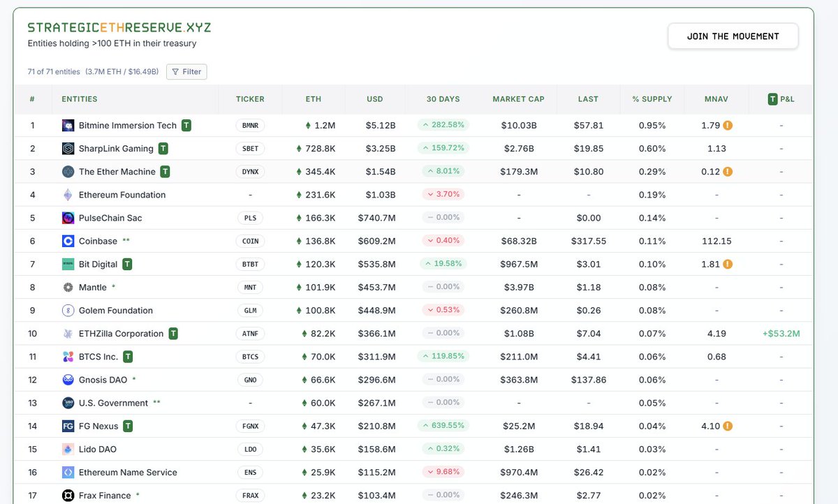The height and width of the screenshot is (504, 838).
Task: Open the Ethereum Foundation entity name
Action: tap(122, 195)
